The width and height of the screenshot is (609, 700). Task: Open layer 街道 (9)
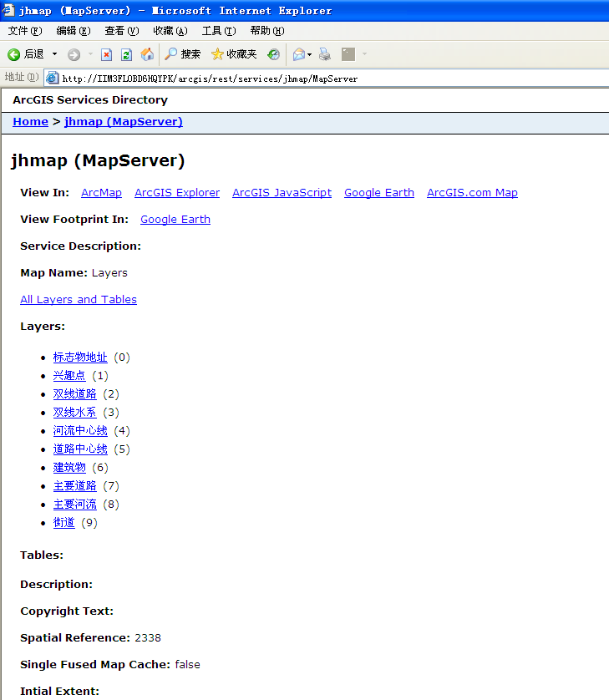(63, 522)
